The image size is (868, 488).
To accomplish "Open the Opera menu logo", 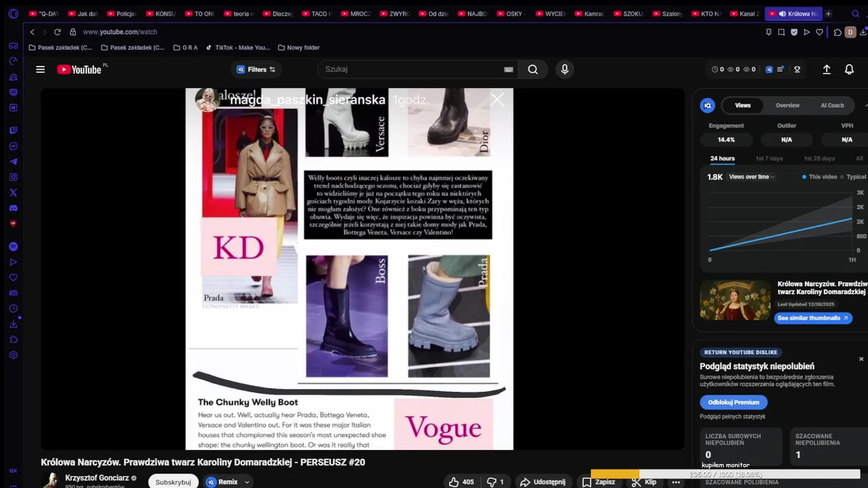I will coord(13,14).
